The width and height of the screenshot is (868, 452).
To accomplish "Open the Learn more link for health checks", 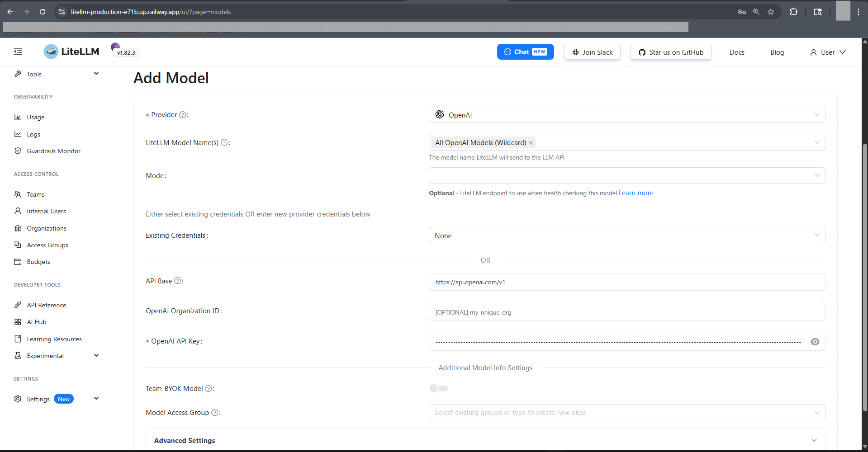I will coord(636,193).
